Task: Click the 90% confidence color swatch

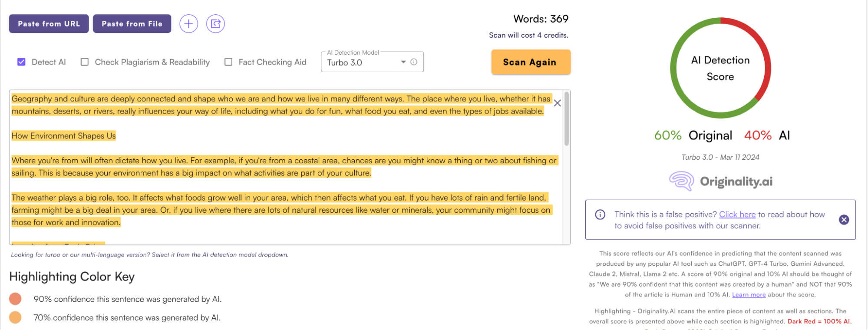Action: tap(15, 299)
